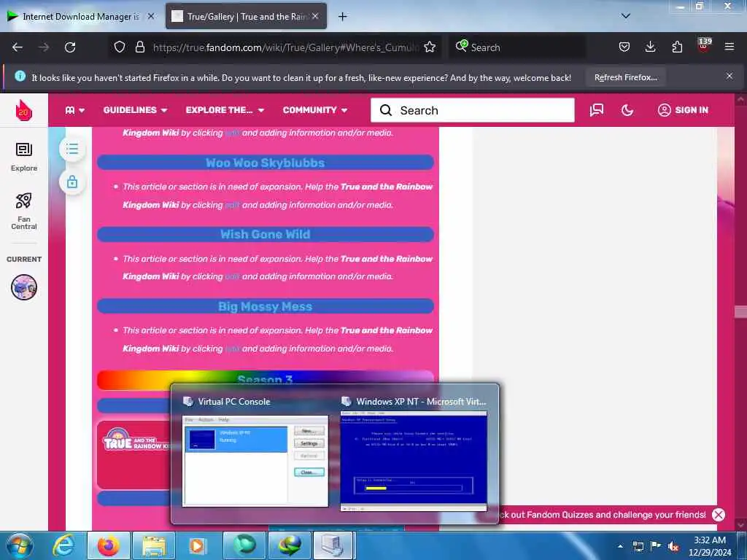The image size is (747, 560).
Task: Open the tracking protection shield icon
Action: coord(120,47)
